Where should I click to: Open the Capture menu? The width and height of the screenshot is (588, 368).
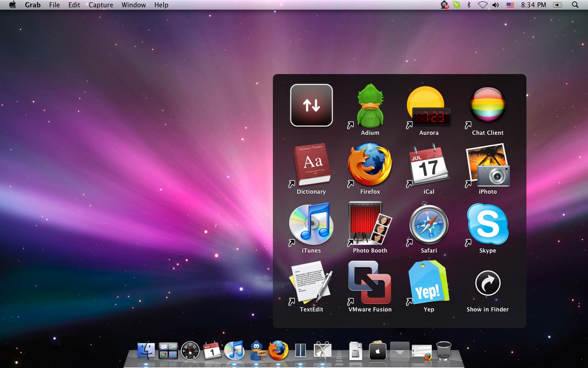click(x=100, y=5)
